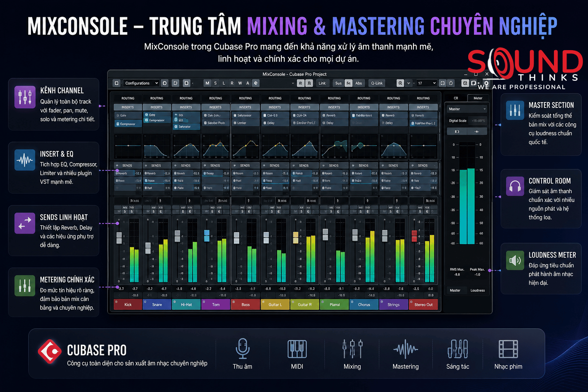Select the Strings channel name label
The height and width of the screenshot is (392, 588).
(x=394, y=305)
